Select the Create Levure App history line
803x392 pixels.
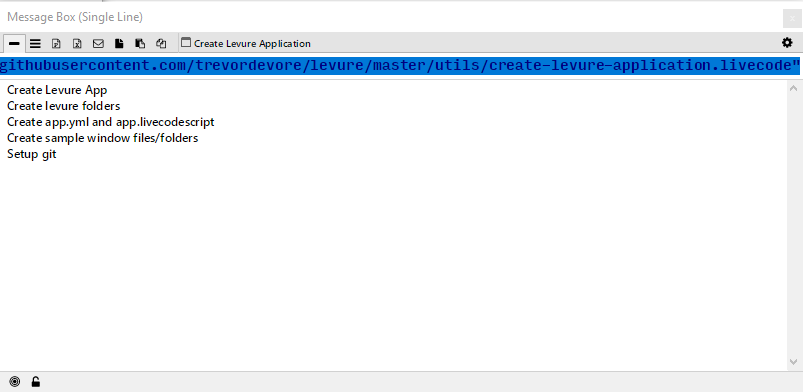pyautogui.click(x=57, y=90)
